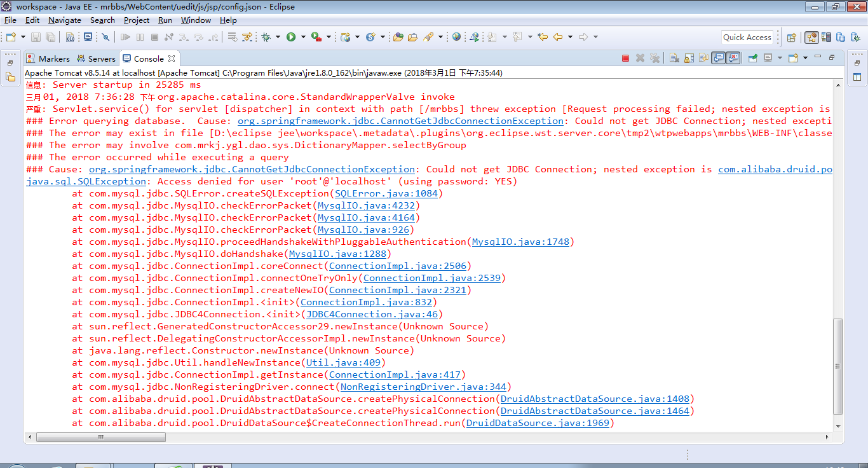The height and width of the screenshot is (468, 868).
Task: Open the MysqlIO.java:4232 link
Action: pyautogui.click(x=367, y=205)
